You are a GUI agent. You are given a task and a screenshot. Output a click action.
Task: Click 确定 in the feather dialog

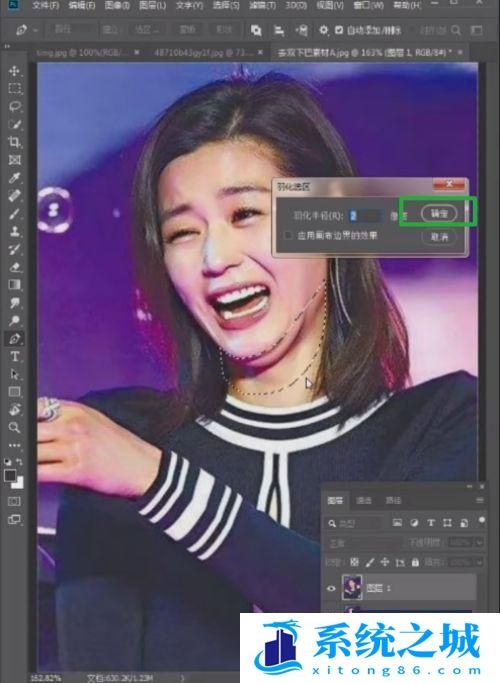tap(439, 213)
